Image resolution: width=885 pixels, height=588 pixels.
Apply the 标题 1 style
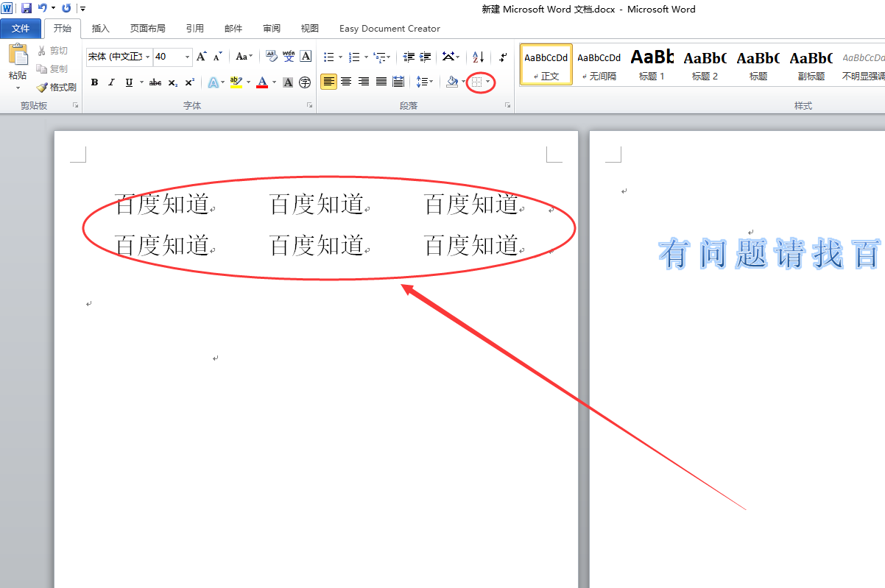coord(652,65)
